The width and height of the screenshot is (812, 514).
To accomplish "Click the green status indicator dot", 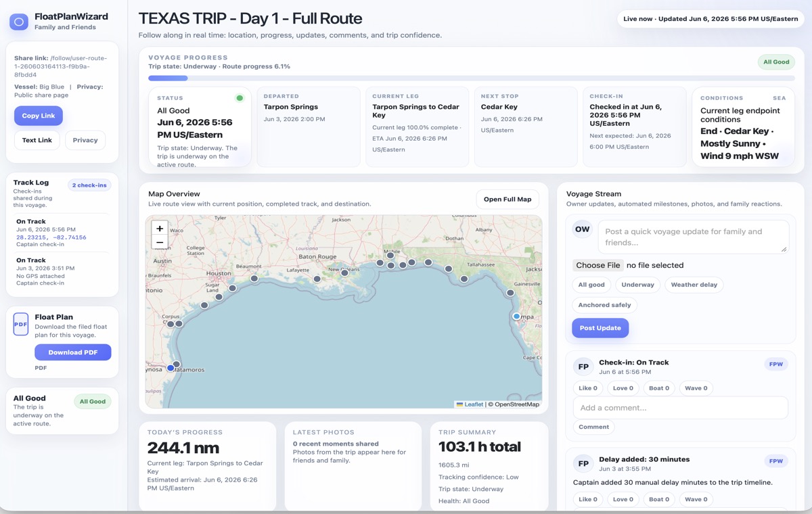I will (240, 98).
